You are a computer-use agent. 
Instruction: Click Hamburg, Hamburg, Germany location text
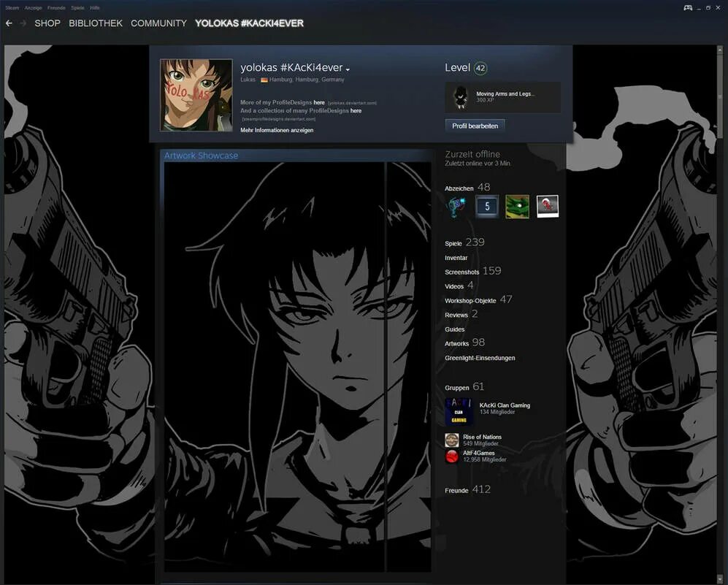point(307,80)
